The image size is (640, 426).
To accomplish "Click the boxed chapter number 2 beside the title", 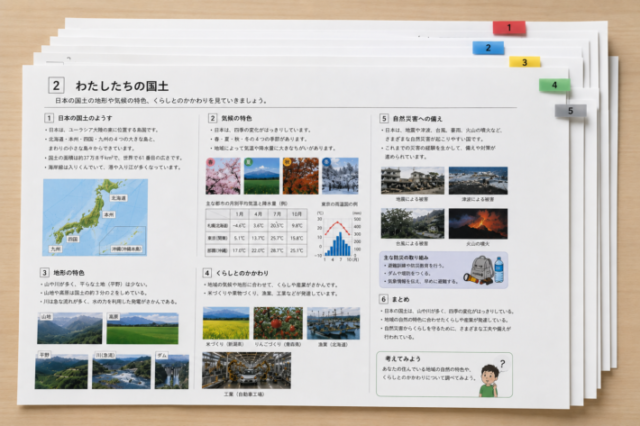I will click(56, 86).
